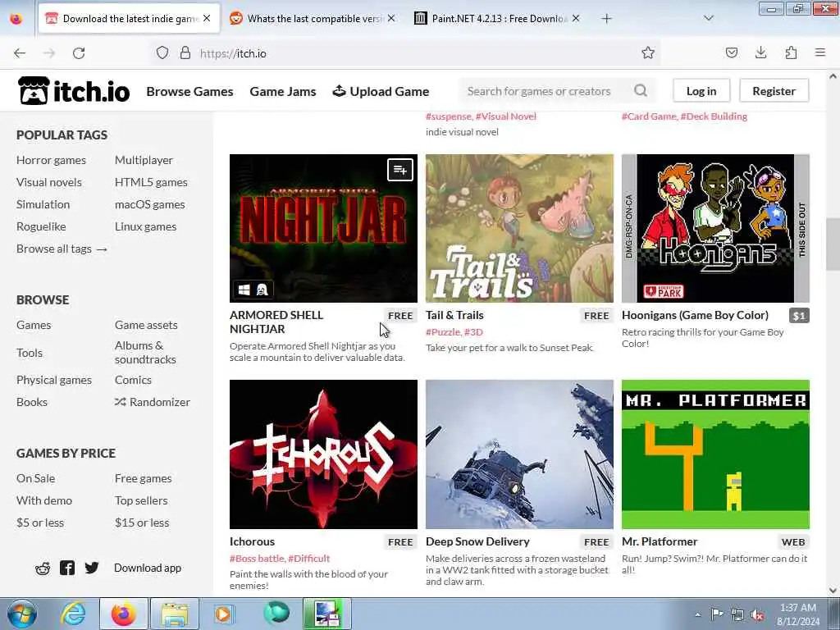Switch to the 'Whats the last compatible' Reddit tab
The image size is (840, 630).
click(313, 19)
